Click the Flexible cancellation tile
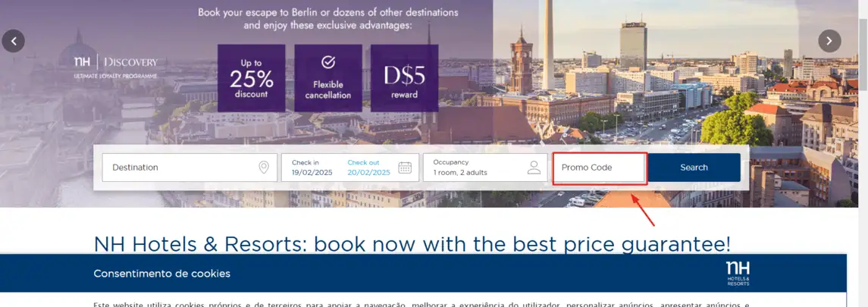Screen dimensions: 868x307 tap(328, 79)
